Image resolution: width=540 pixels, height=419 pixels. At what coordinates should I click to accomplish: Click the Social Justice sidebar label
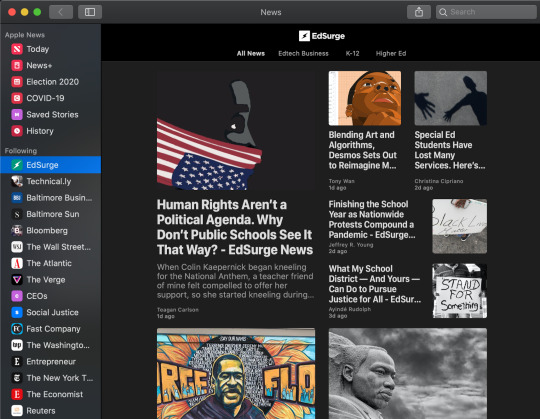[53, 312]
